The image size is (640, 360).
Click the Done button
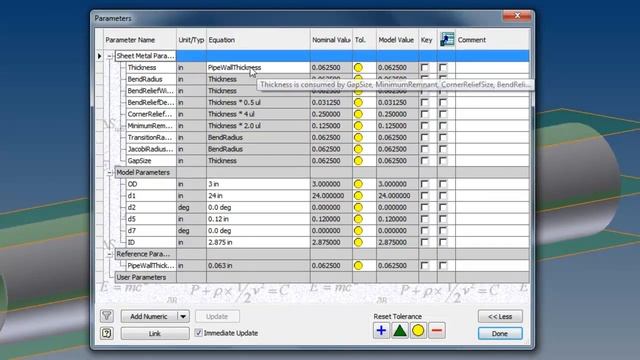click(x=500, y=333)
